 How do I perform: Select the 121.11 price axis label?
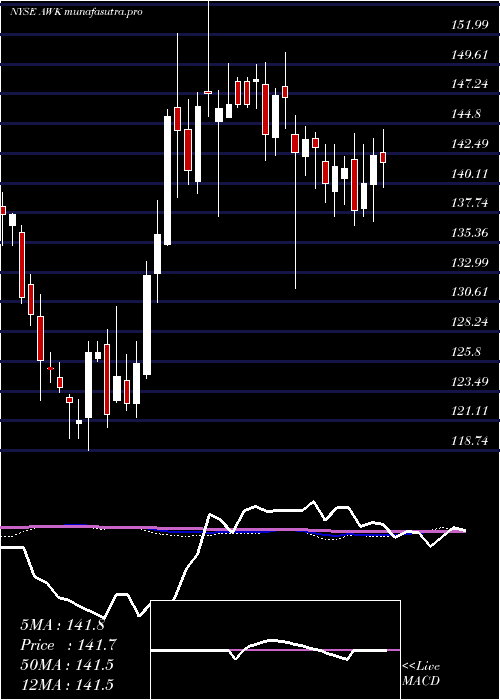click(469, 411)
